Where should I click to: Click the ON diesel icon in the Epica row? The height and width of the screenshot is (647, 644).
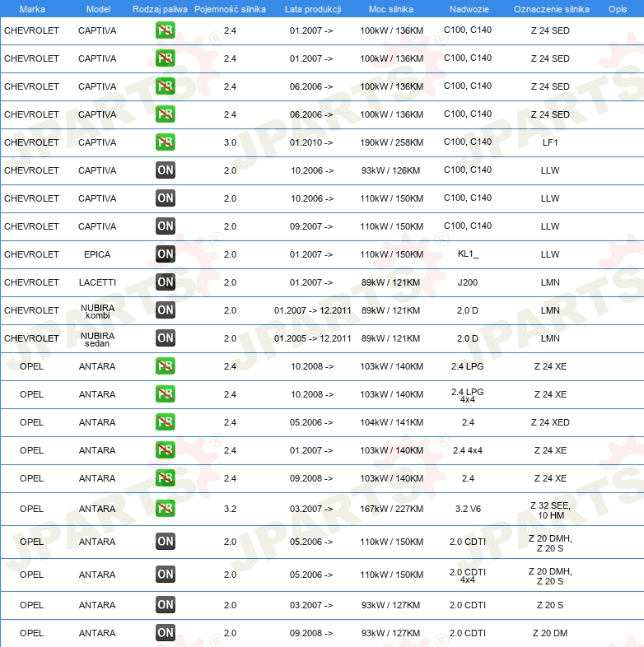[x=166, y=254]
